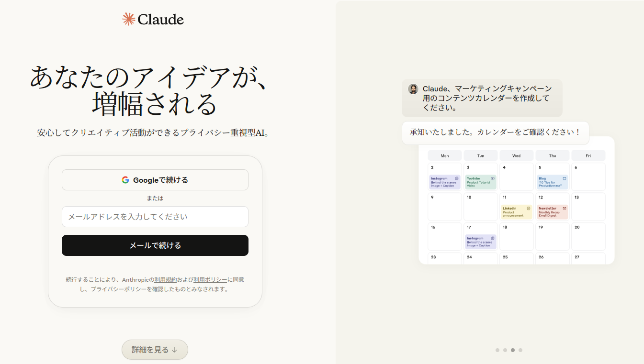Click the user prompt chat bubble text
This screenshot has height=364, width=644.
point(487,98)
